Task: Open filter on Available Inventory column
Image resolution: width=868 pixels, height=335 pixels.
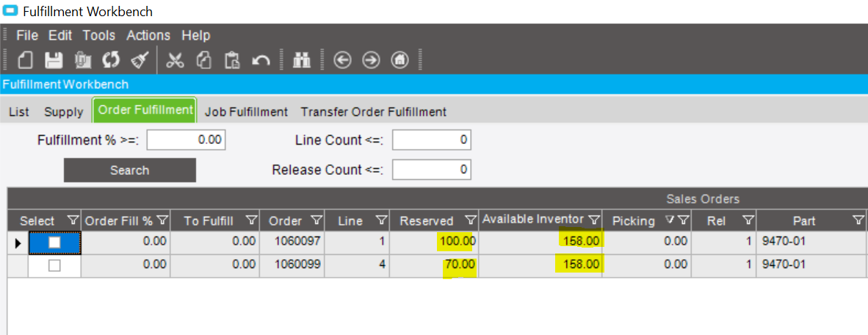Action: click(x=595, y=219)
